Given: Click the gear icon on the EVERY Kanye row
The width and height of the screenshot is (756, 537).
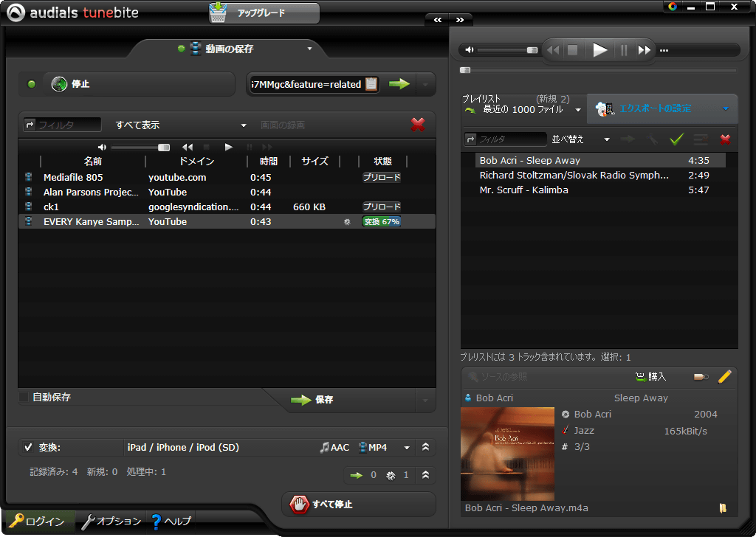Looking at the screenshot, I should point(347,222).
